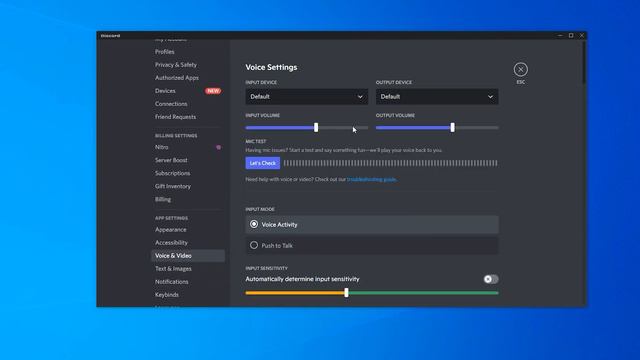
Task: Open Gift Inventory
Action: tap(173, 187)
